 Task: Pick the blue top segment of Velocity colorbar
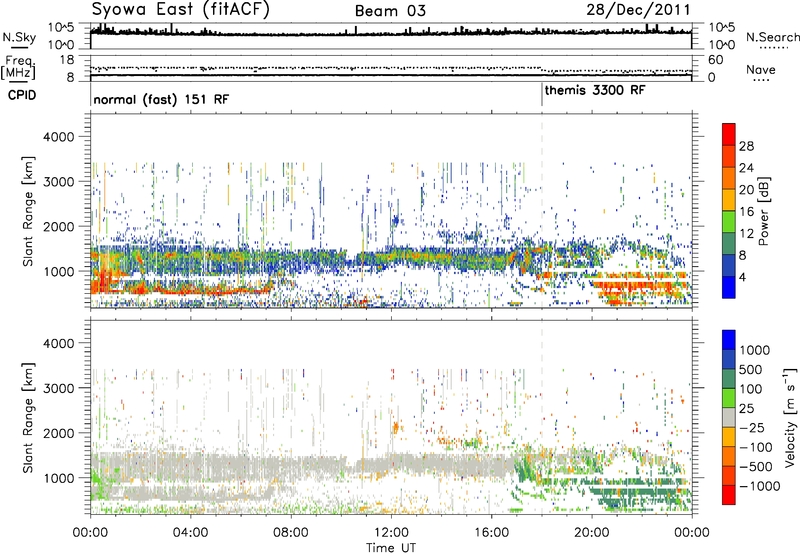click(729, 340)
